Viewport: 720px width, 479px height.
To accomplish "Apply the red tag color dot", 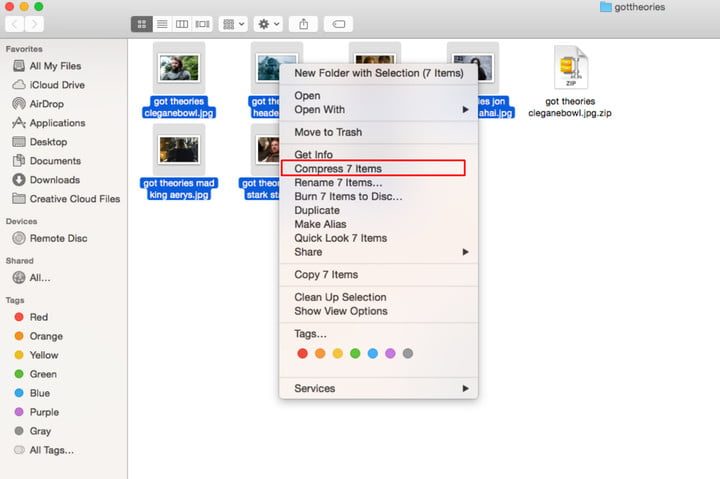I will 303,353.
